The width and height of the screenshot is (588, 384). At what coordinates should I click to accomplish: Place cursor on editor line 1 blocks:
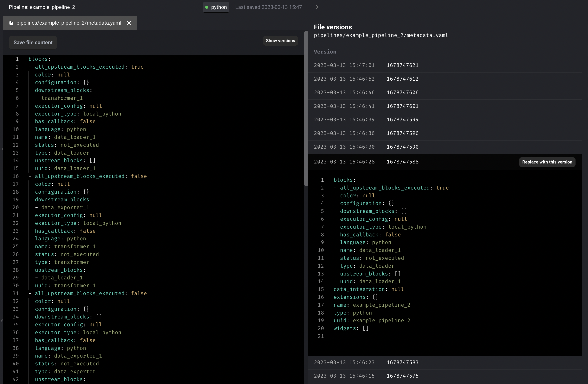[39, 59]
